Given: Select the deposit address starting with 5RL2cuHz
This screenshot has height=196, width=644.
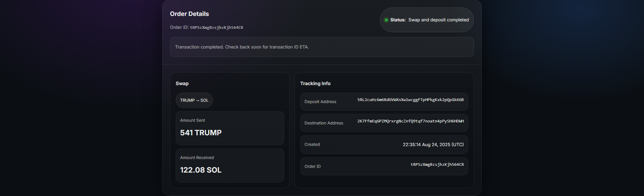Looking at the screenshot, I should (x=410, y=100).
